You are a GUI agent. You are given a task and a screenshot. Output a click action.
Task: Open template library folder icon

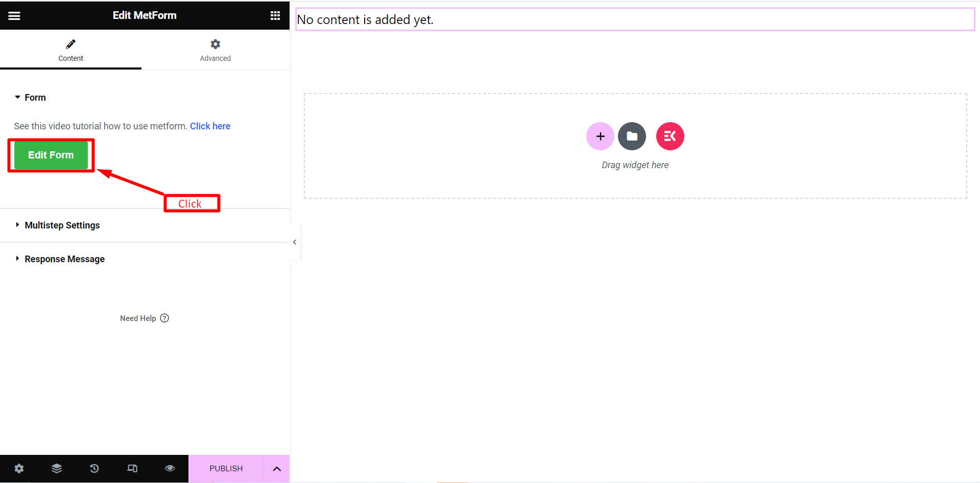tap(632, 136)
